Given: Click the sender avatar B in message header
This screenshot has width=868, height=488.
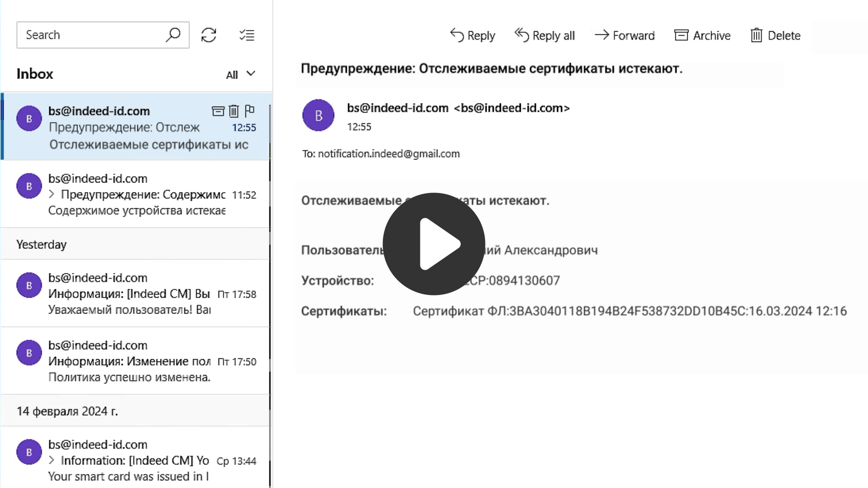Looking at the screenshot, I should tap(318, 116).
